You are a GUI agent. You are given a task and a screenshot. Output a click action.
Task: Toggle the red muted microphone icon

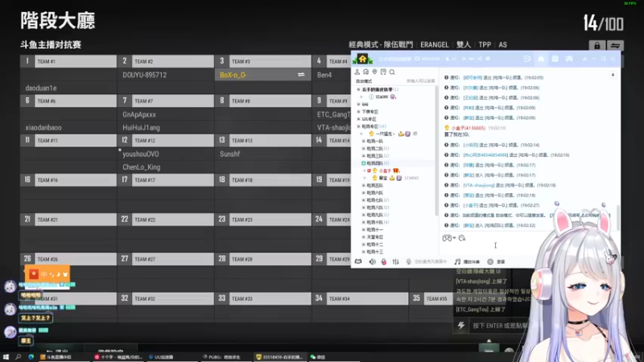pyautogui.click(x=384, y=261)
